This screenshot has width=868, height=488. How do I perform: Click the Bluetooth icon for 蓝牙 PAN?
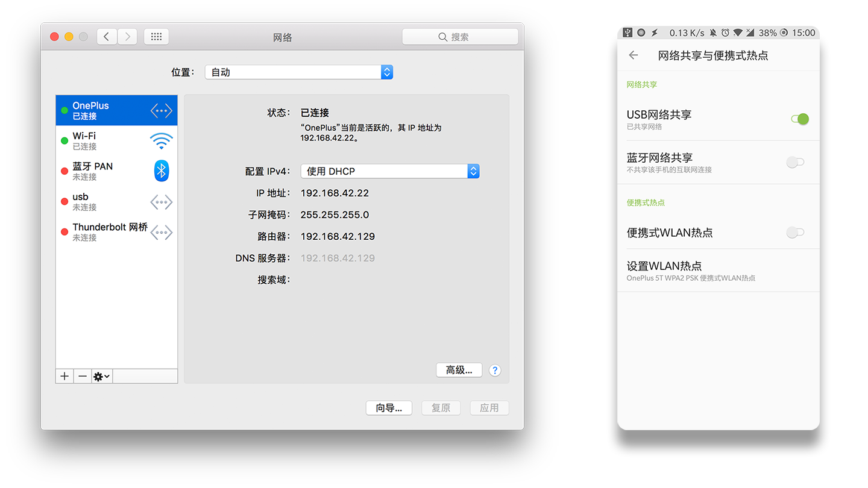(161, 171)
